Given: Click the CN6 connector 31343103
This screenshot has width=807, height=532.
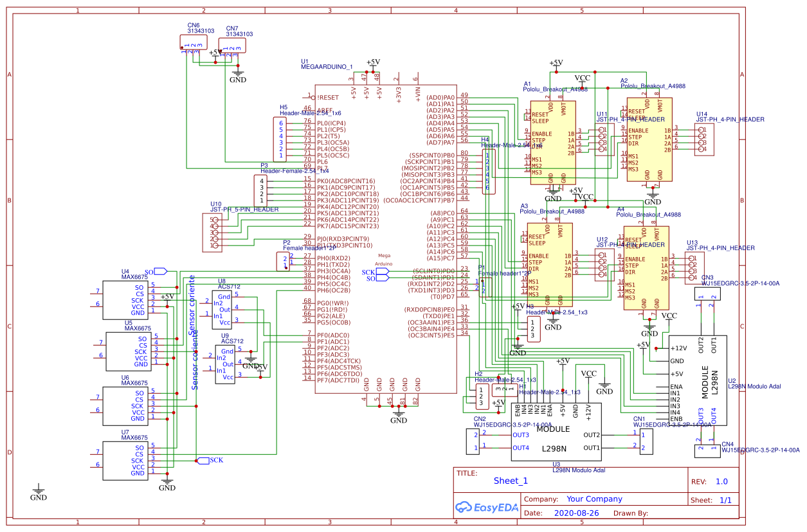Looking at the screenshot, I should point(193,42).
